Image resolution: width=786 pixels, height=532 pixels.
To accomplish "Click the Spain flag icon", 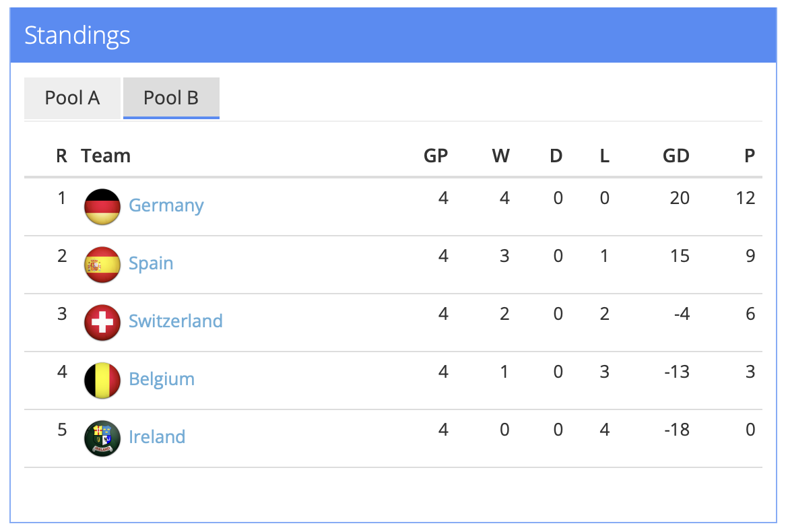I will pos(102,264).
